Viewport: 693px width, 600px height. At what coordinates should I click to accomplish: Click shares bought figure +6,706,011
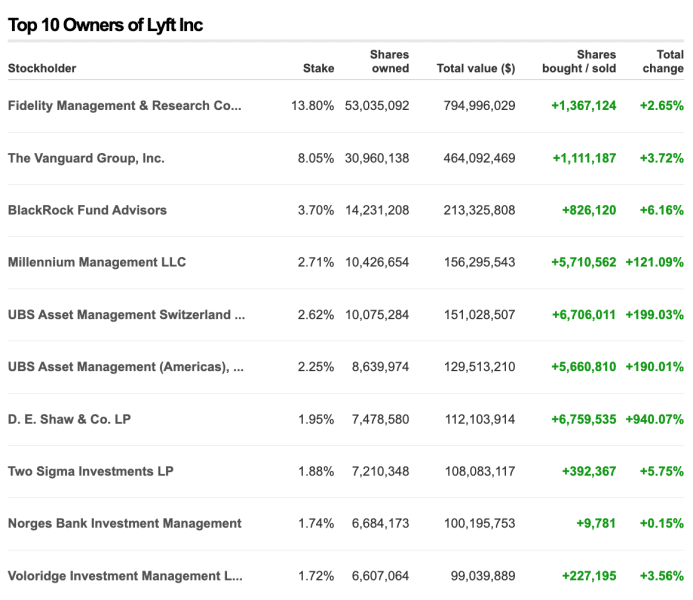point(583,315)
